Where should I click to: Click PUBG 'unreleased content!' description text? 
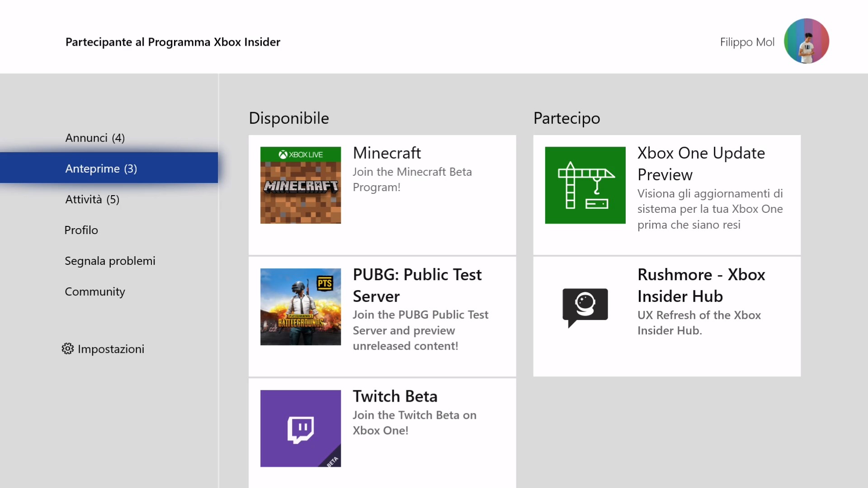tap(405, 346)
